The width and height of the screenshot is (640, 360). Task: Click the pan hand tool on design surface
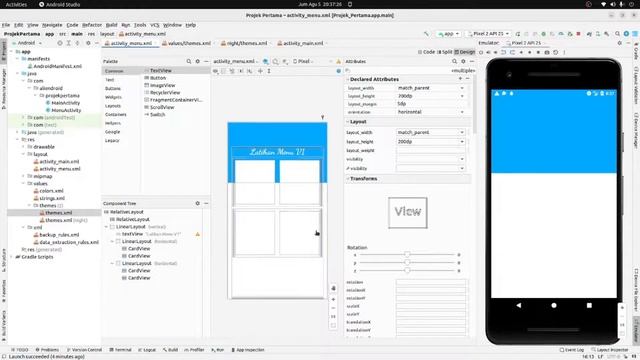click(333, 288)
